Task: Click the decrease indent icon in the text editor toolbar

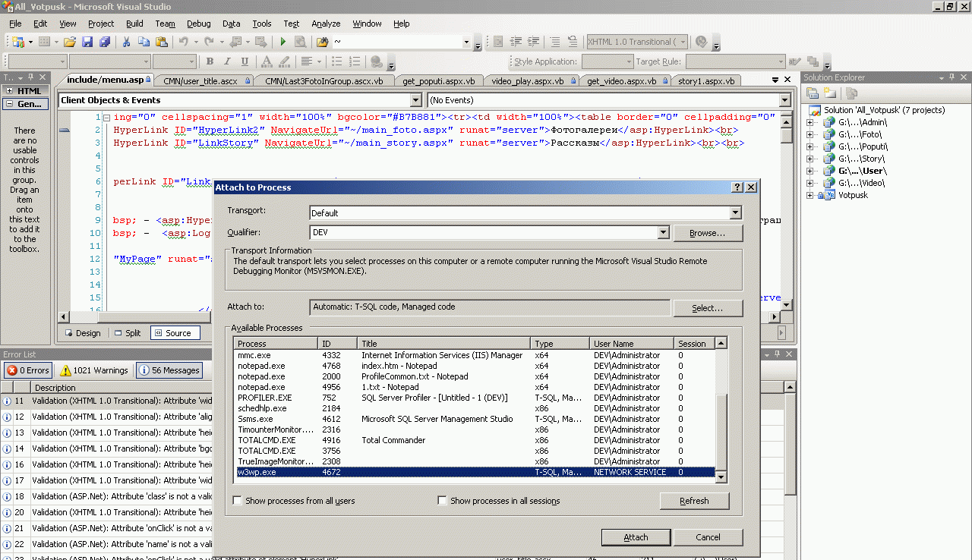Action: tap(516, 42)
